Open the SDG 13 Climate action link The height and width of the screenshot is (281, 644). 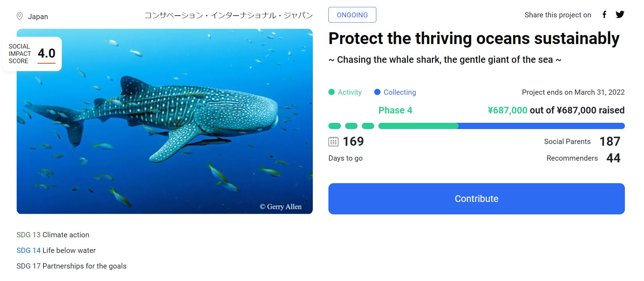point(53,235)
